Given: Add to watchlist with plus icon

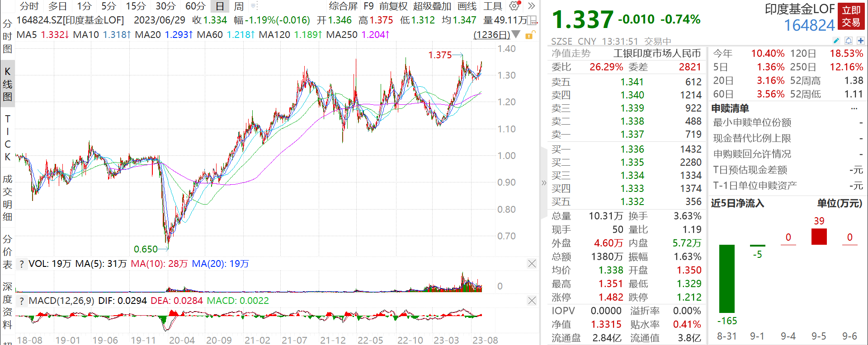Looking at the screenshot, I should pyautogui.click(x=860, y=41).
